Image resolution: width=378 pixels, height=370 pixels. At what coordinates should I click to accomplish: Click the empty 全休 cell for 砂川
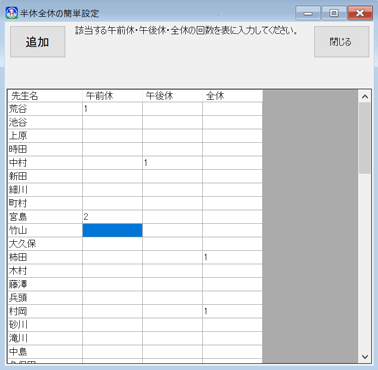pyautogui.click(x=232, y=325)
